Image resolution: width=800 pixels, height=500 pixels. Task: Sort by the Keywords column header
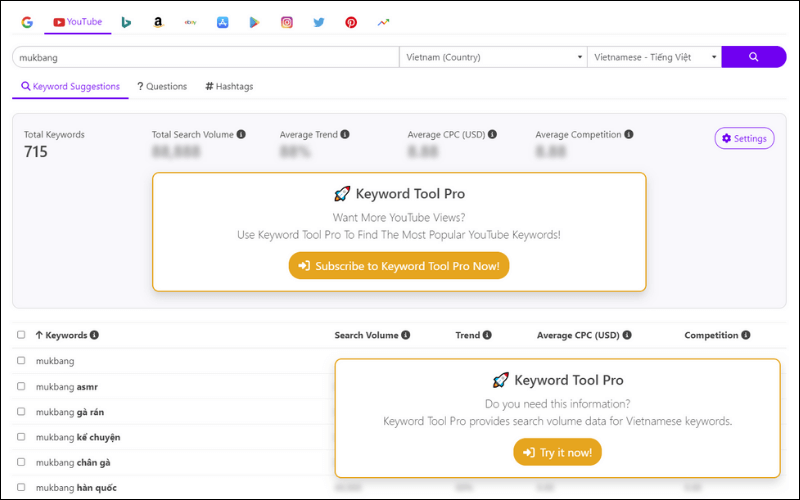coord(61,335)
